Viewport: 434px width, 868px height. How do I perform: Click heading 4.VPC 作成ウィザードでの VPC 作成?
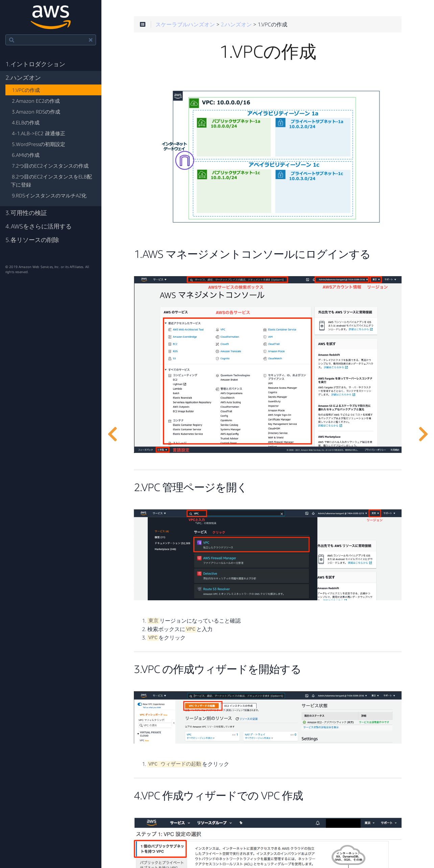(x=219, y=796)
